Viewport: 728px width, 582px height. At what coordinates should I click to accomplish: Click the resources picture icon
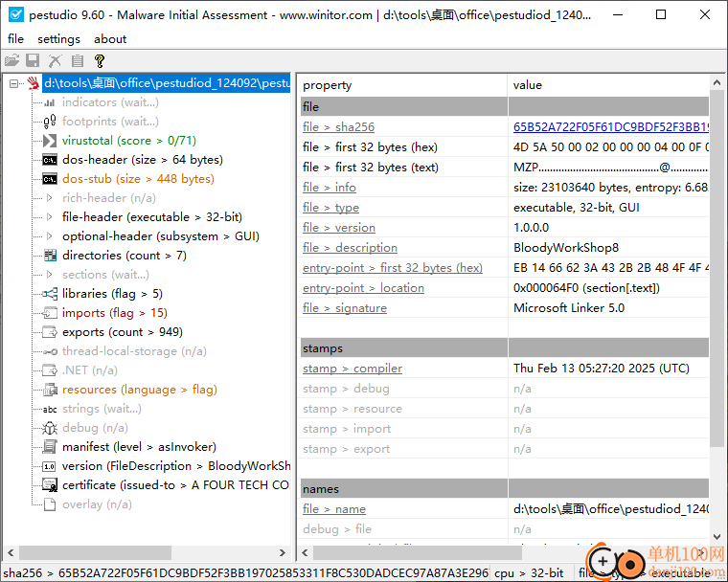click(x=50, y=390)
